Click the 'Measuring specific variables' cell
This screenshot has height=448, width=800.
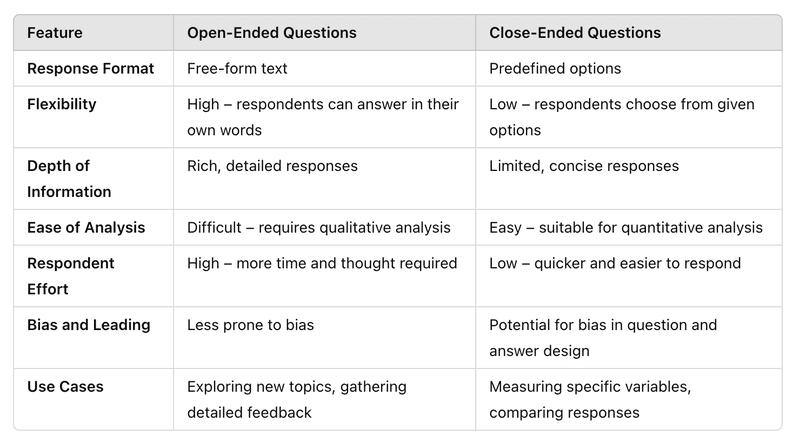pyautogui.click(x=587, y=386)
